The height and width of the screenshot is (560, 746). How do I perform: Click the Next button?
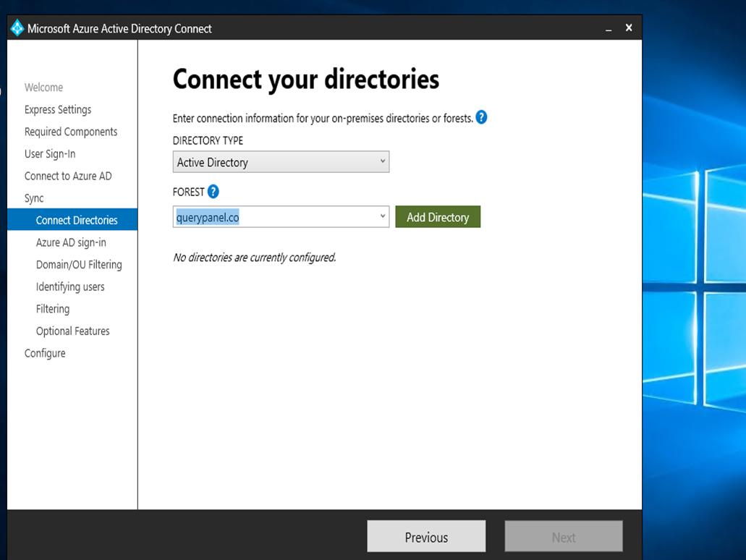pos(563,537)
